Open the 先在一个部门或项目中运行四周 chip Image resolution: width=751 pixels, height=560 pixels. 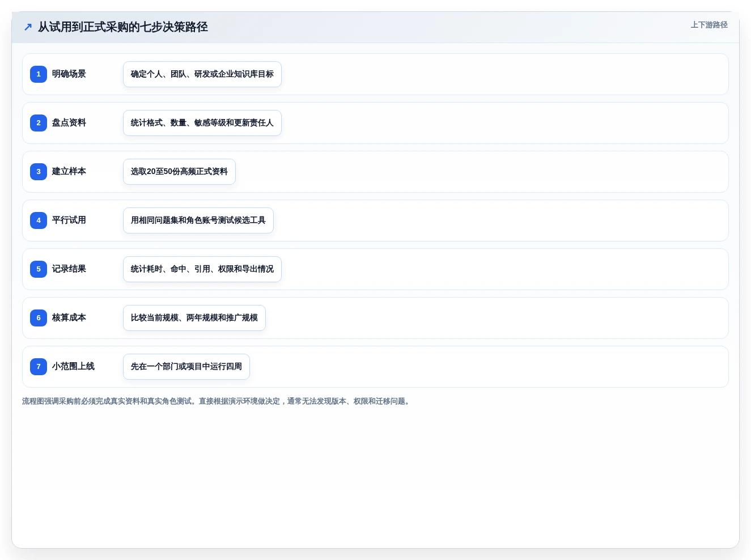(x=186, y=367)
